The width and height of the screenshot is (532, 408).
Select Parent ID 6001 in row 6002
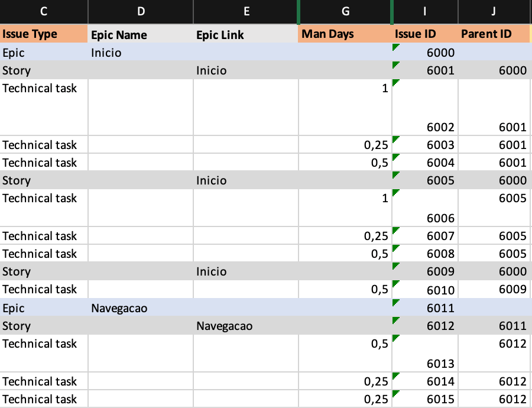[x=494, y=107]
